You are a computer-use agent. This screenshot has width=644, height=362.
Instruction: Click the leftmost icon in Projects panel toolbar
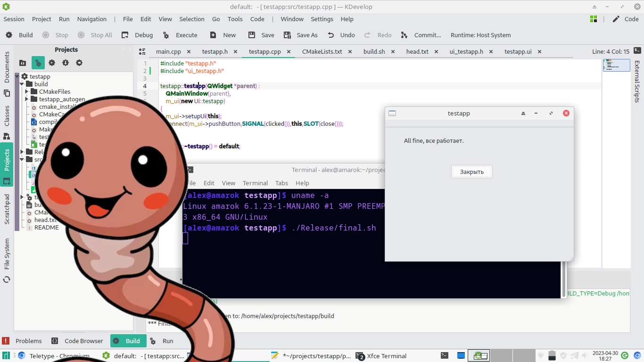tap(23, 63)
